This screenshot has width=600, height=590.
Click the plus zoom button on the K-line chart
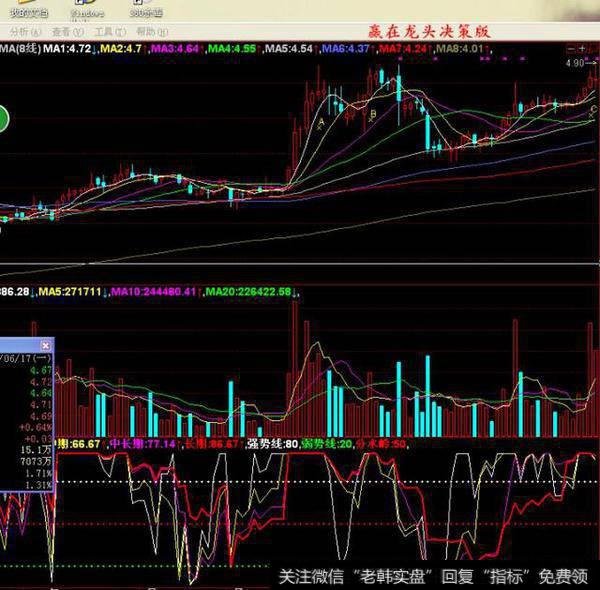pos(582,49)
